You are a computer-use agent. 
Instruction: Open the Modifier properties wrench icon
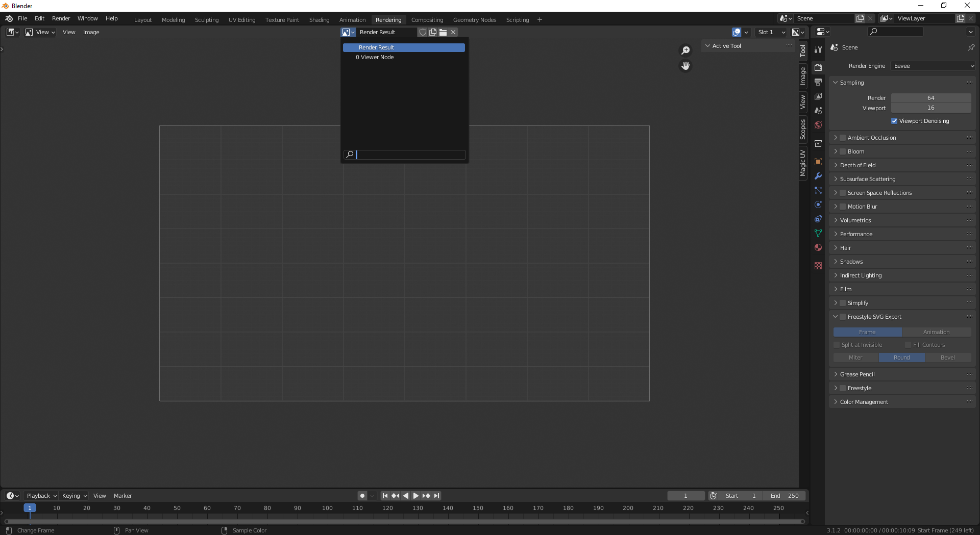tap(818, 176)
